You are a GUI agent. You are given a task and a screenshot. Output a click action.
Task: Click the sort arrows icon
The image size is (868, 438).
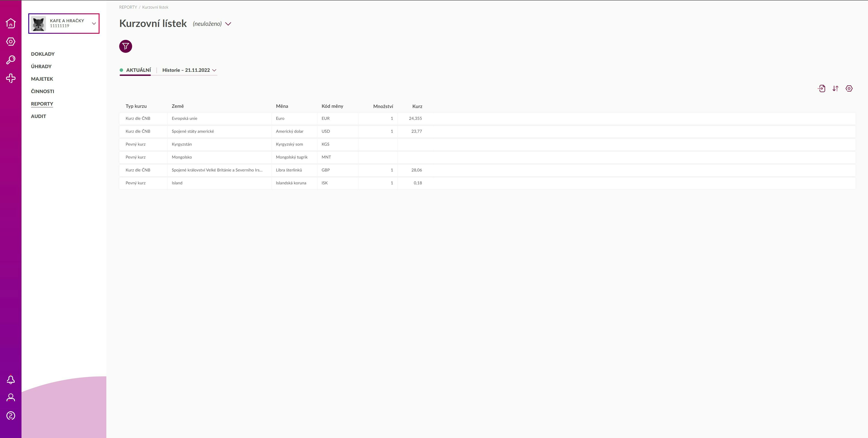tap(835, 88)
